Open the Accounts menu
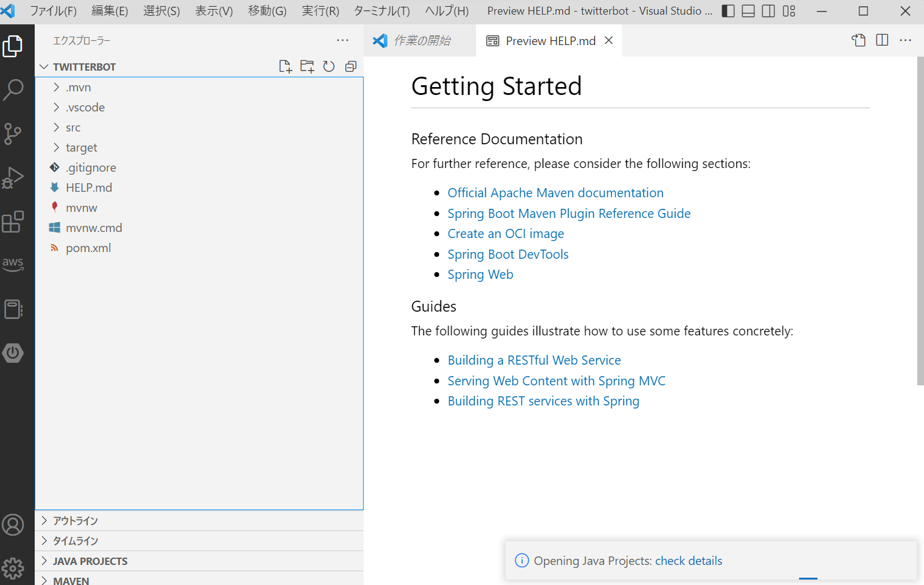 13,525
